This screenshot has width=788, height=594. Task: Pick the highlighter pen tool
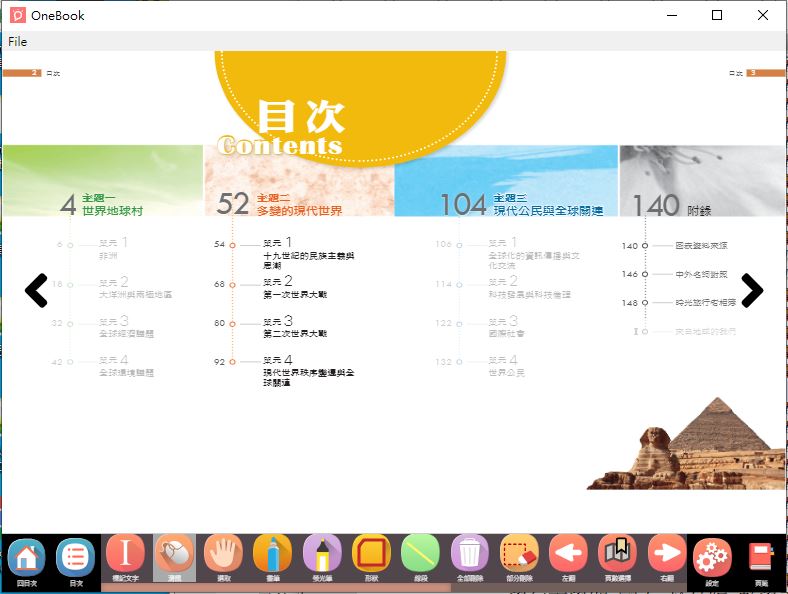point(322,555)
